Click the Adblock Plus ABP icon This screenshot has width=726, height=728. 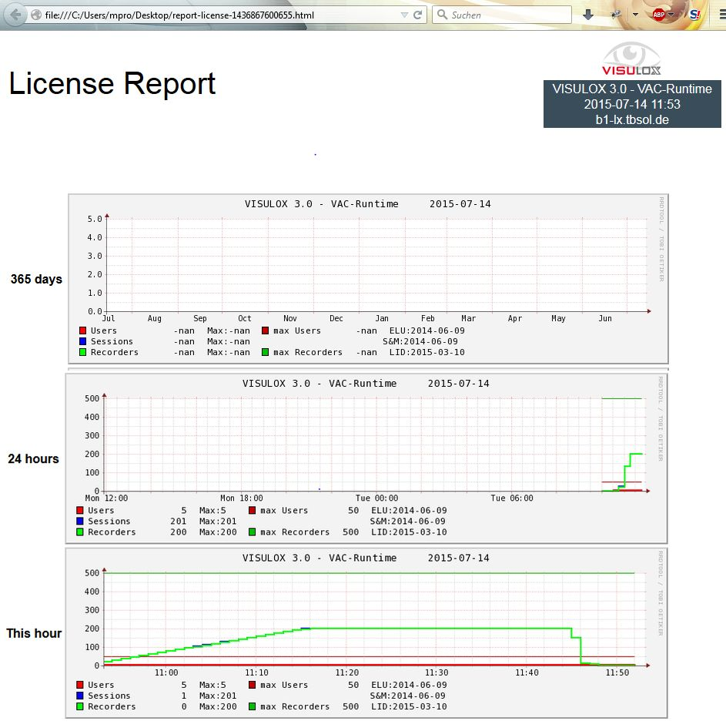pos(658,15)
